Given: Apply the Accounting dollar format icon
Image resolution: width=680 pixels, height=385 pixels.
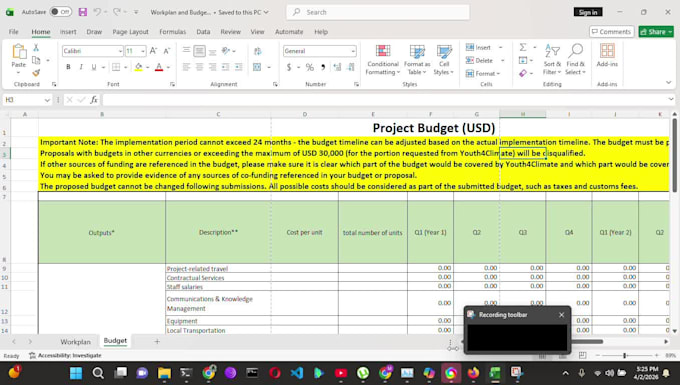Looking at the screenshot, I should pyautogui.click(x=289, y=67).
